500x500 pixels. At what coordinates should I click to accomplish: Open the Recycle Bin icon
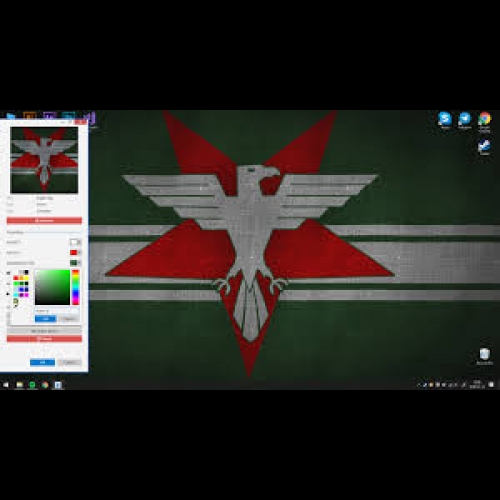tap(484, 356)
